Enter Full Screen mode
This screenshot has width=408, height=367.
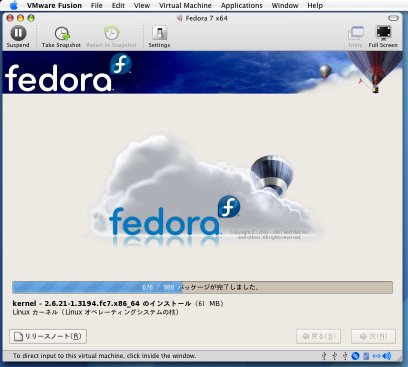[383, 33]
